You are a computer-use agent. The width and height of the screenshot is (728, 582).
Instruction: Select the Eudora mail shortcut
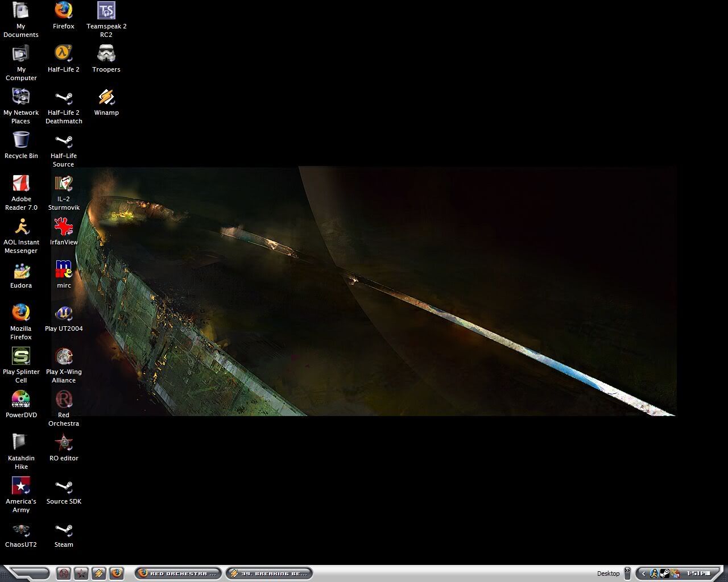click(21, 275)
